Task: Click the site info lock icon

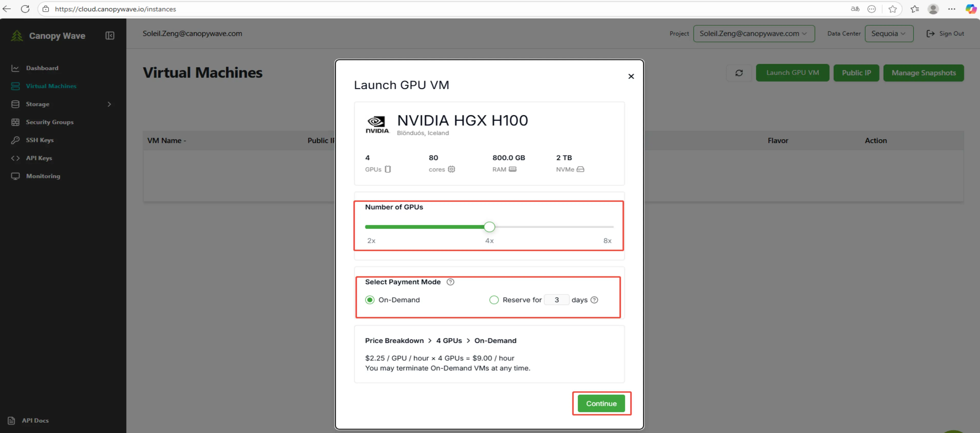Action: point(46,9)
